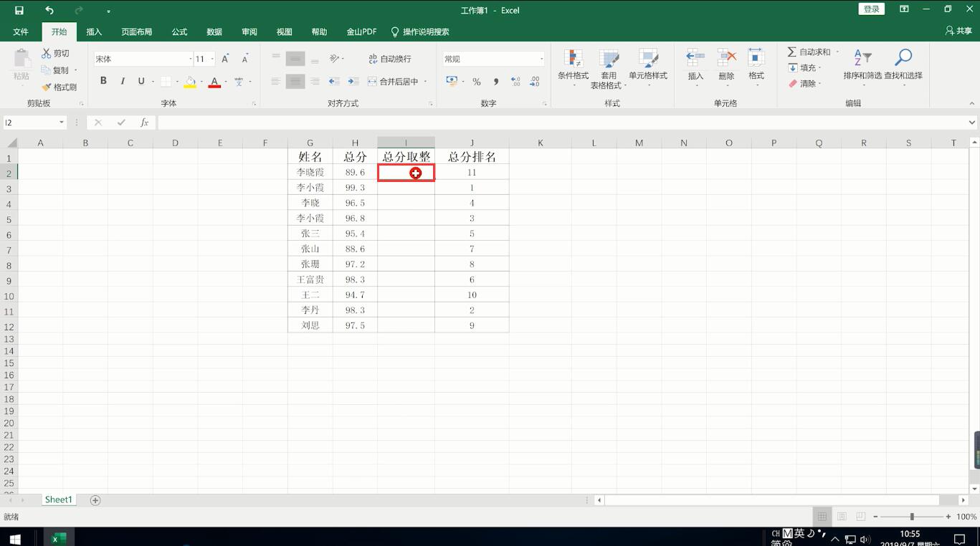The height and width of the screenshot is (546, 980).
Task: Center text horizontally in cell
Action: pos(295,82)
